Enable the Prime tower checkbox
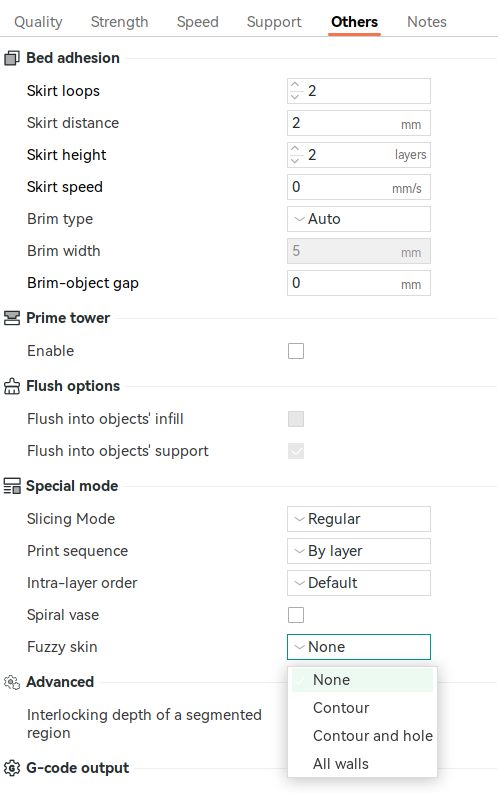The height and width of the screenshot is (793, 498). coord(296,351)
